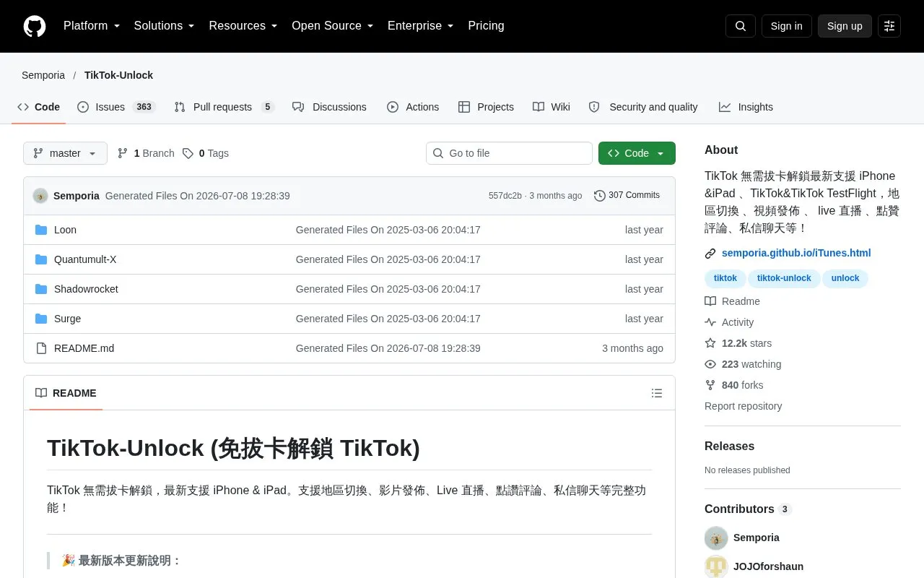Switch to the Code tab
924x578 pixels.
point(39,107)
